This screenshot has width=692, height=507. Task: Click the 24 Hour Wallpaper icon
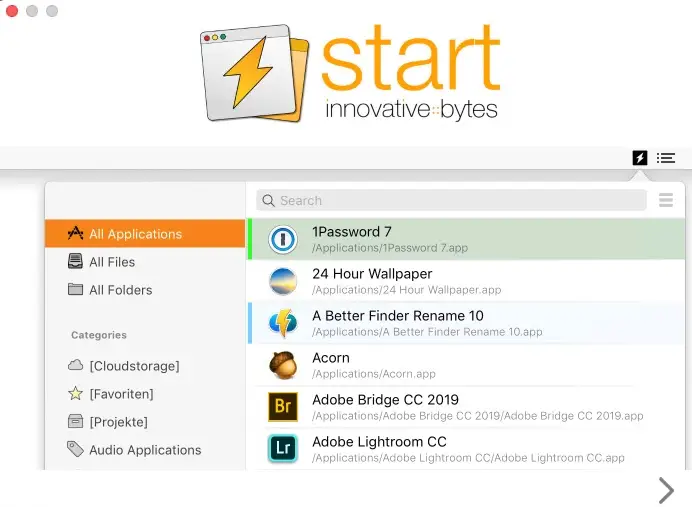[283, 281]
